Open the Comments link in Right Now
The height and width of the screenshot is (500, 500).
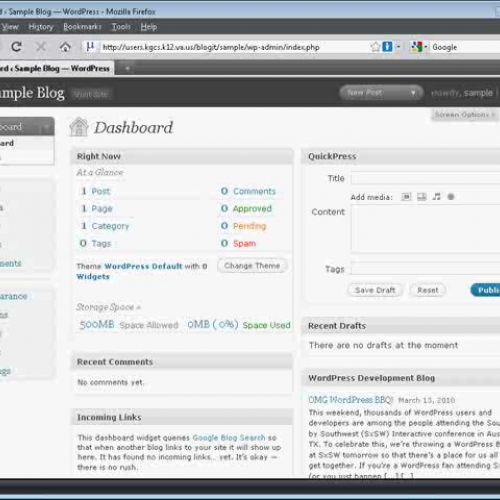coord(254,191)
